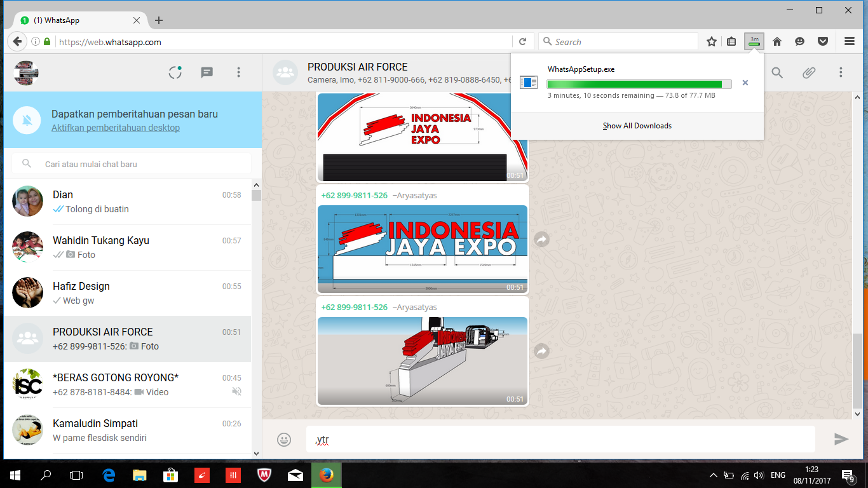Search messages with chat header magnifier
This screenshot has width=868, height=488.
point(777,72)
